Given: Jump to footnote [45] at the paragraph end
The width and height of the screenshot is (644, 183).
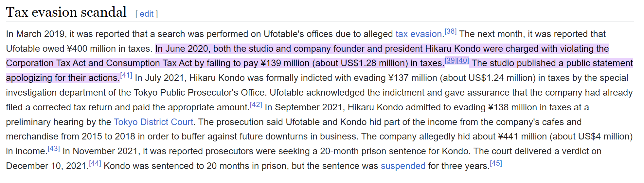Looking at the screenshot, I should click(x=496, y=163).
